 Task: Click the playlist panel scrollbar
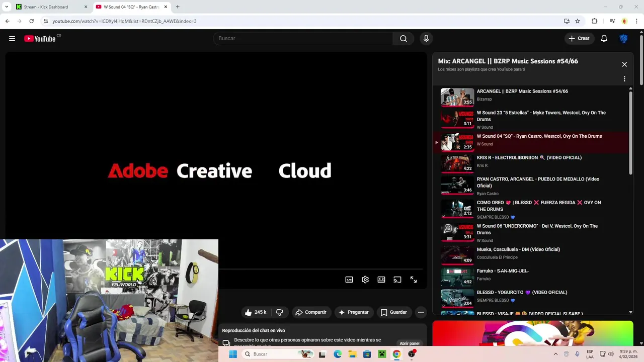click(x=631, y=133)
